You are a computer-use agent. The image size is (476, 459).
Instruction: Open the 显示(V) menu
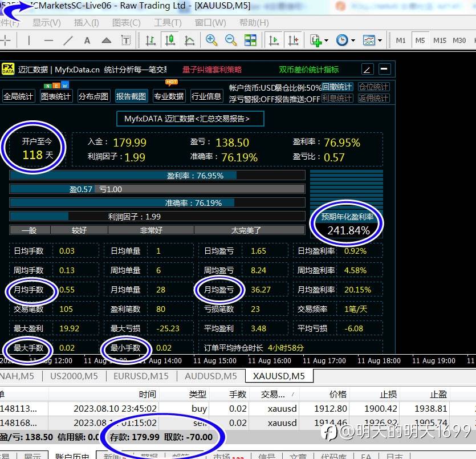tap(47, 23)
